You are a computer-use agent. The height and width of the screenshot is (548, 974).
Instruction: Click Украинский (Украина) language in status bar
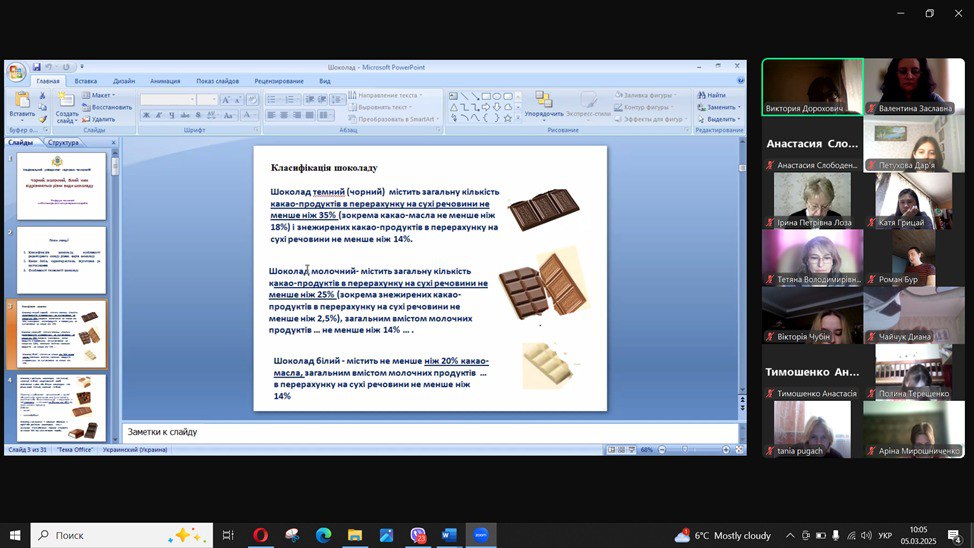[135, 449]
